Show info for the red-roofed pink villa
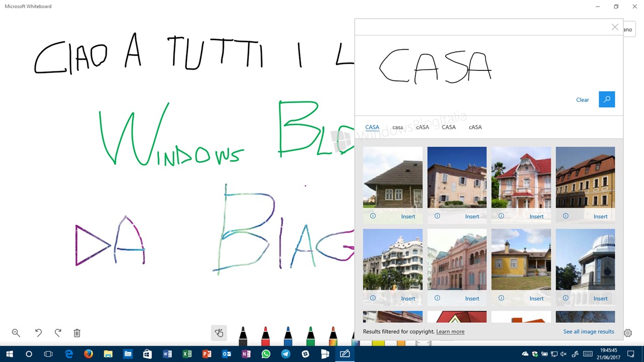Screen dimensions: 644x362 coord(501,216)
